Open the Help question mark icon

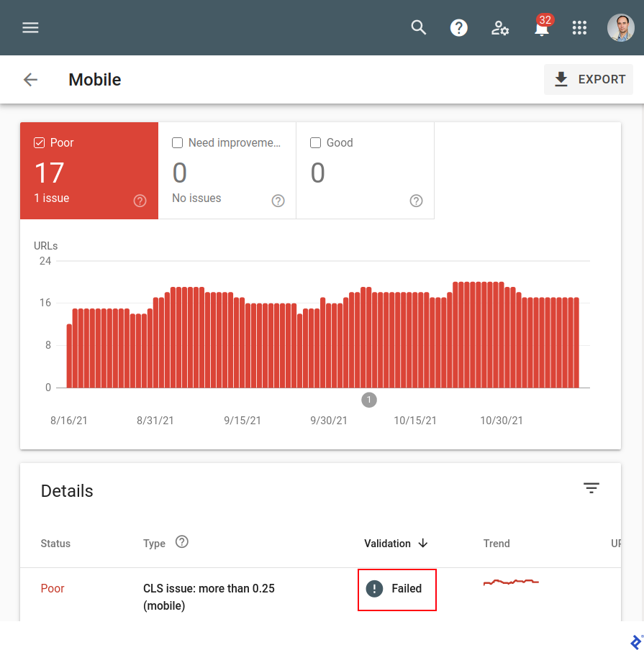pyautogui.click(x=459, y=27)
